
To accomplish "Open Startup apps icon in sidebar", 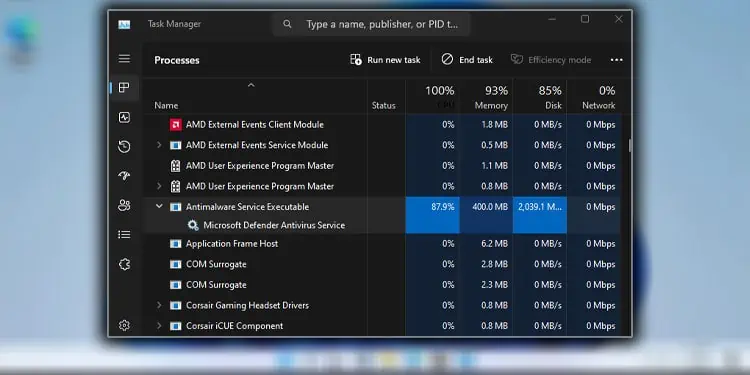I will (x=124, y=176).
